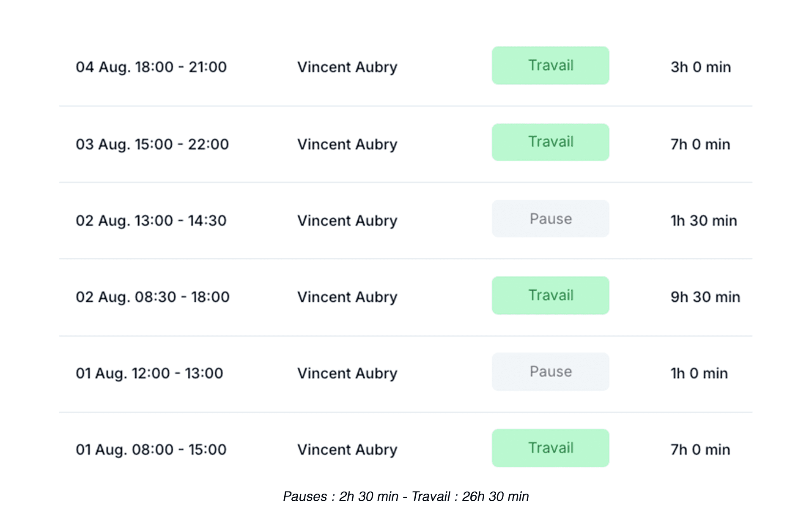
Task: Click the 9h 30 min duration value
Action: point(705,297)
